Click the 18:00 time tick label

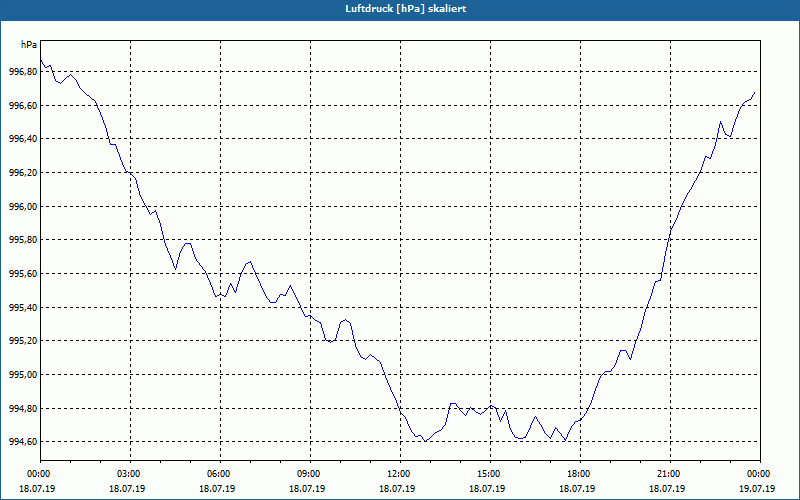coord(577,474)
